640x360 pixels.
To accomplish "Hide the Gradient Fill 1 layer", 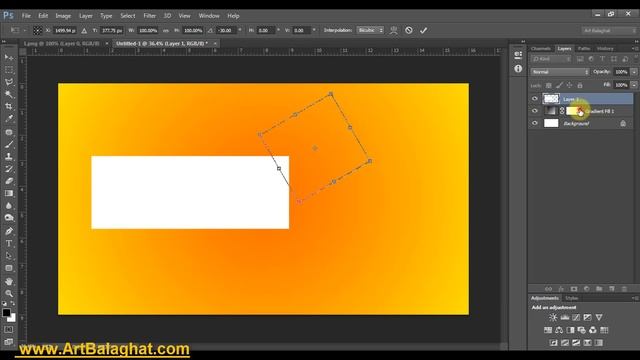I will click(x=535, y=111).
